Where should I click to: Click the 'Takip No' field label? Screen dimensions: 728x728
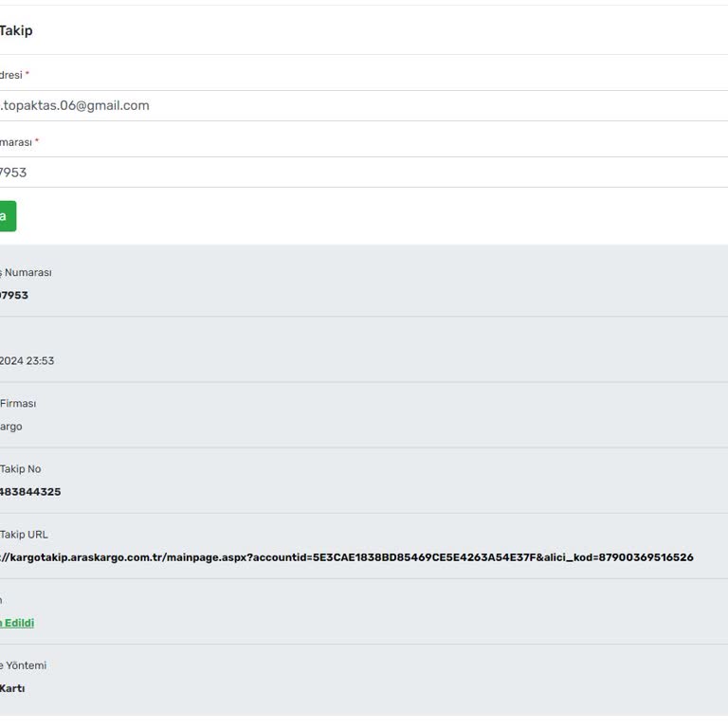[x=20, y=469]
